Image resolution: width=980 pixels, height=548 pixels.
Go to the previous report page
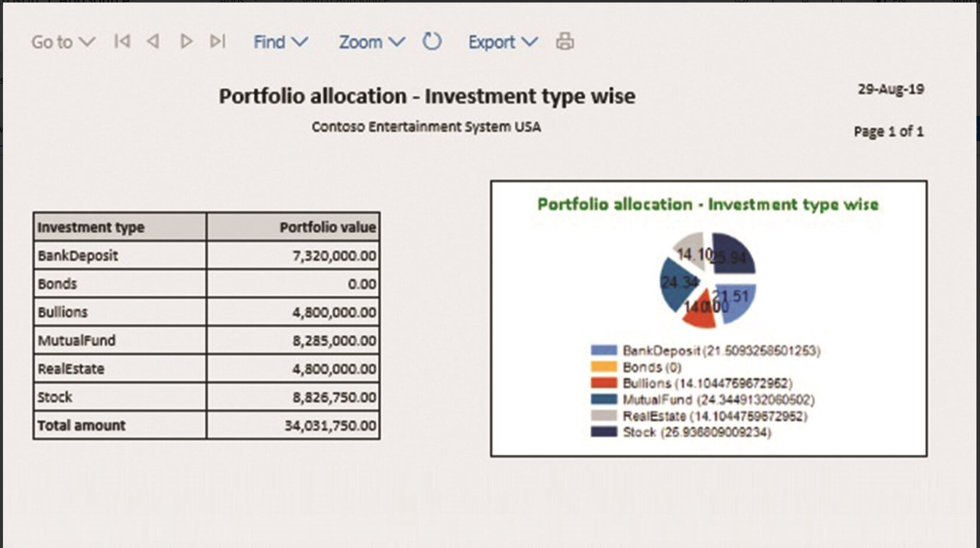[x=153, y=41]
